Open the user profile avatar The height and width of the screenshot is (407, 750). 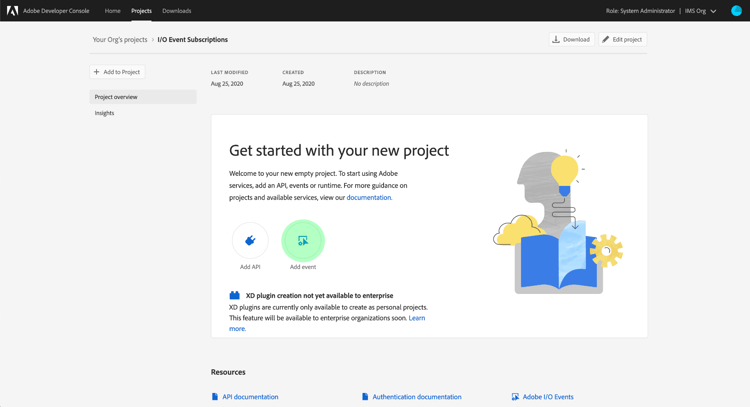point(737,11)
